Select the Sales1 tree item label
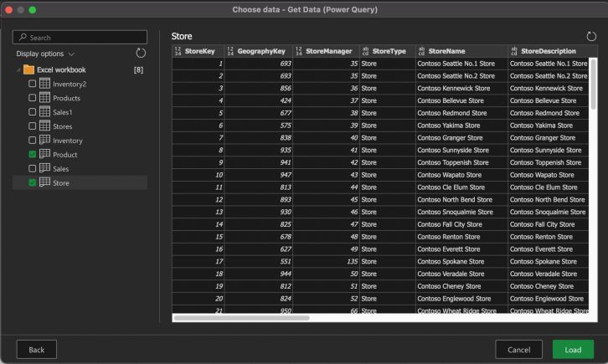The image size is (608, 364). coord(63,112)
